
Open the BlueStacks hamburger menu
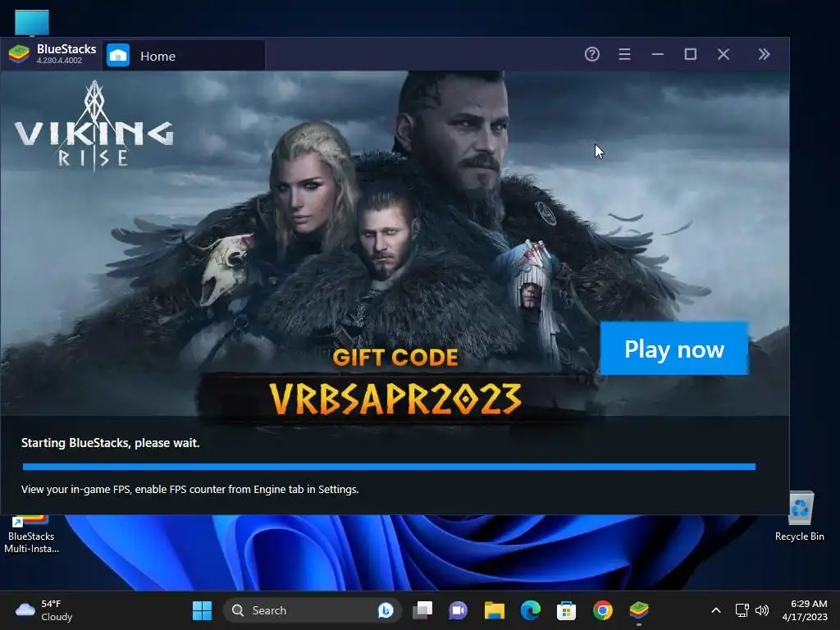click(624, 54)
